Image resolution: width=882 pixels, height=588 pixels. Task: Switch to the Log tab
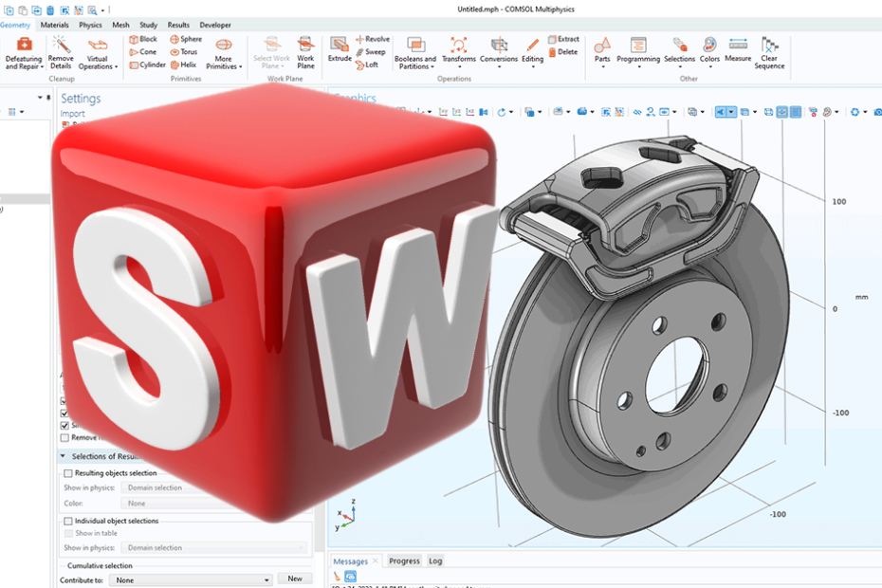click(x=435, y=561)
